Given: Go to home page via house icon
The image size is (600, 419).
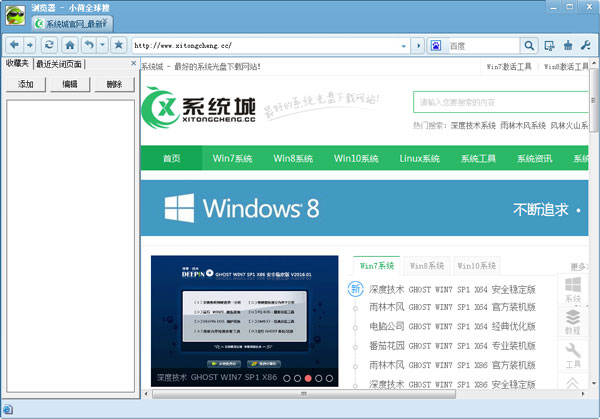Looking at the screenshot, I should click(x=70, y=45).
